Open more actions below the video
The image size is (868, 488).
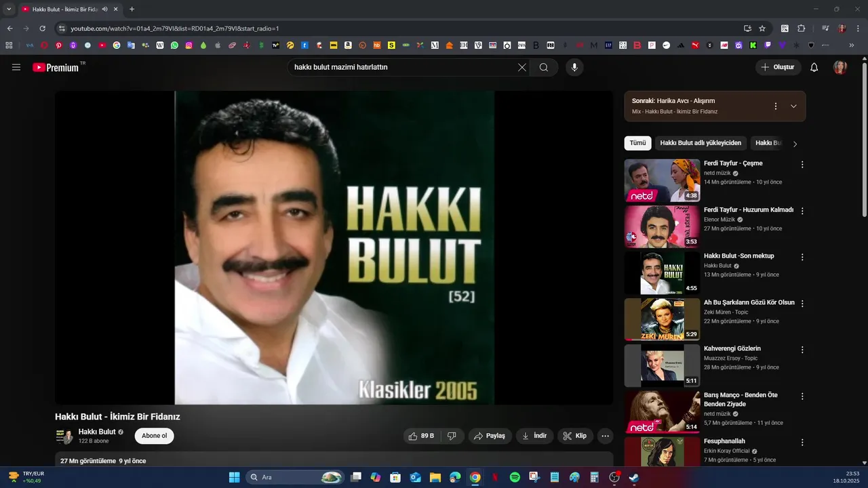pos(606,436)
